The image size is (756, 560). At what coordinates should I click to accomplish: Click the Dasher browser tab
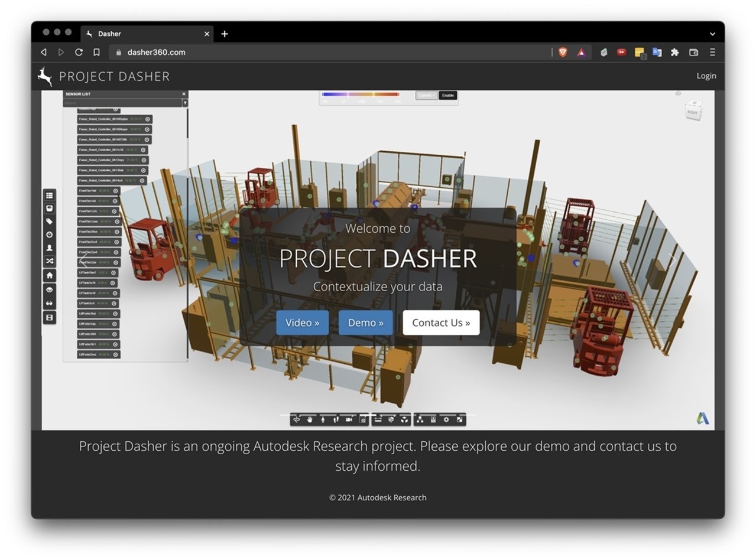pyautogui.click(x=145, y=34)
